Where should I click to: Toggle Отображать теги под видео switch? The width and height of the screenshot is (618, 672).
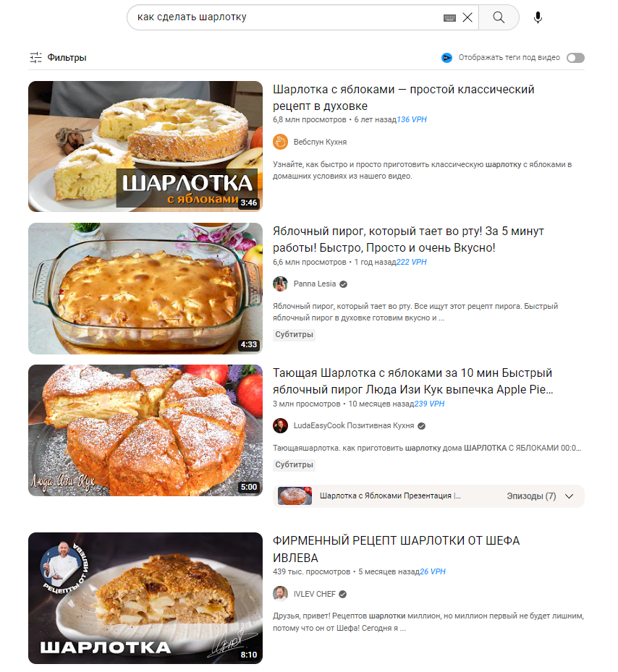tap(575, 58)
